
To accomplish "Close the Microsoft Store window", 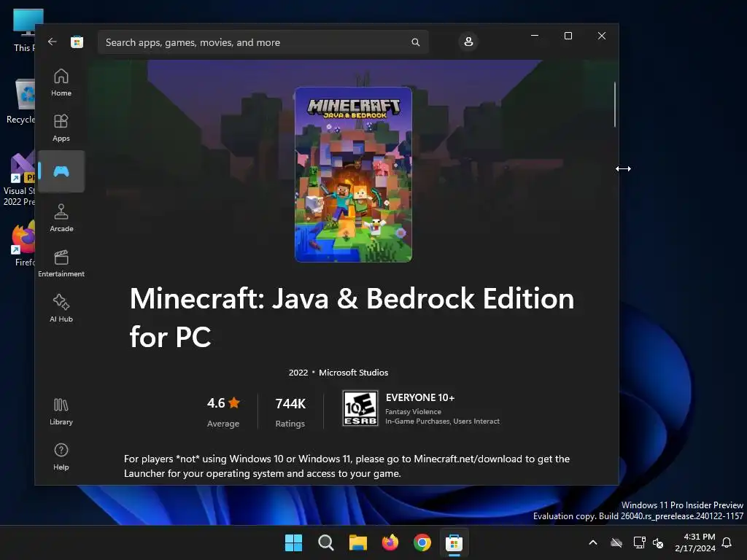I will [602, 36].
